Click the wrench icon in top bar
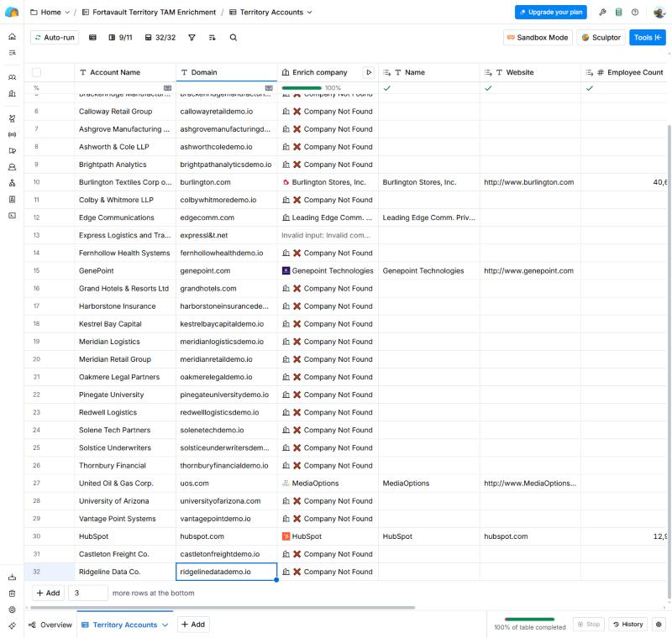Image resolution: width=672 pixels, height=638 pixels. (x=602, y=12)
